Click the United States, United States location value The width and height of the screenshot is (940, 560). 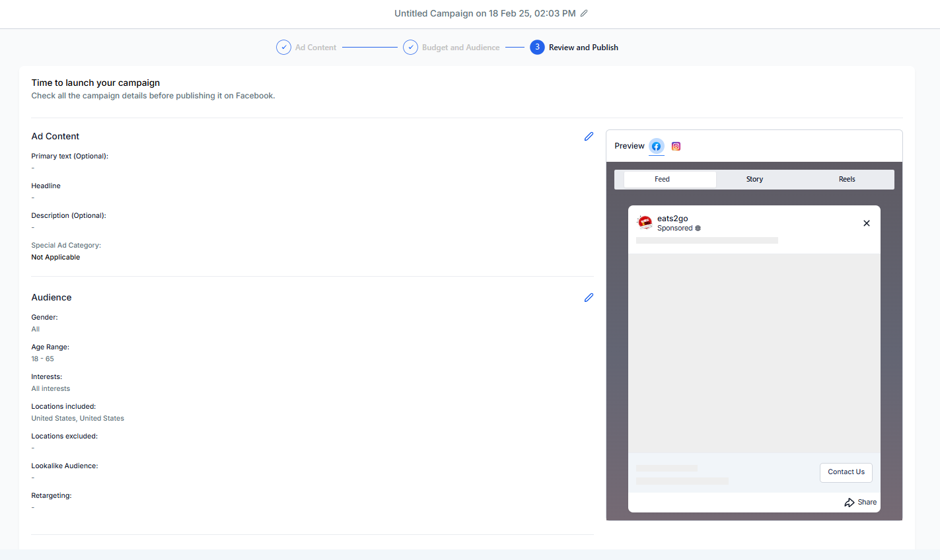pos(78,419)
